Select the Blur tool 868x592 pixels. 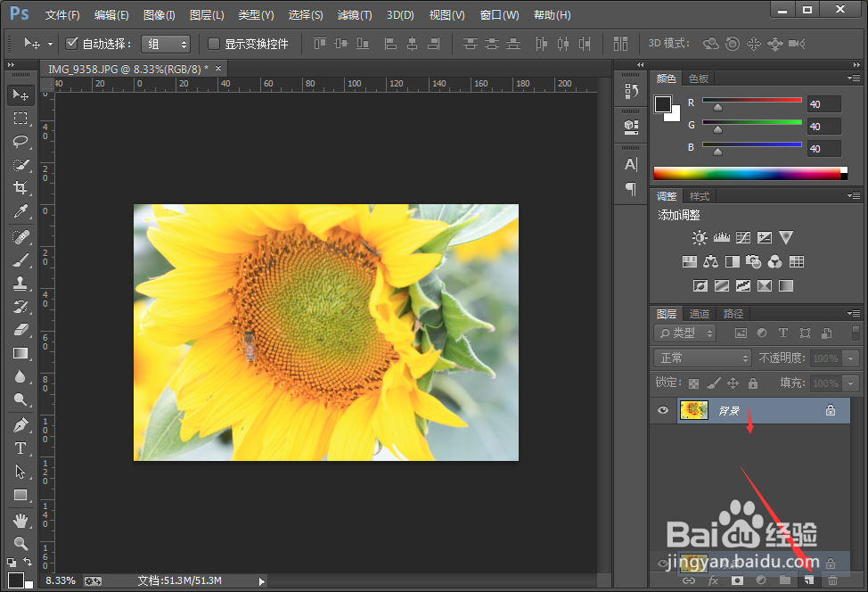pos(20,376)
